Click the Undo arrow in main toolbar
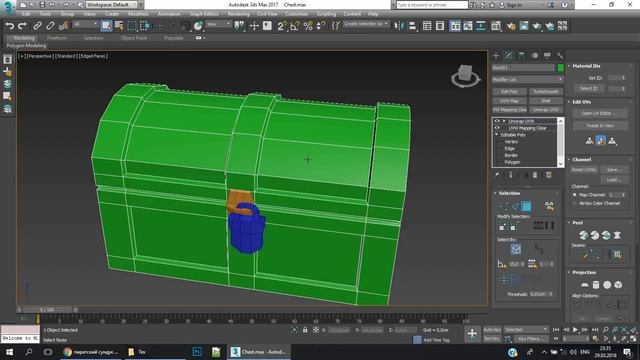Screen dimensions: 640x360 coord(9,26)
